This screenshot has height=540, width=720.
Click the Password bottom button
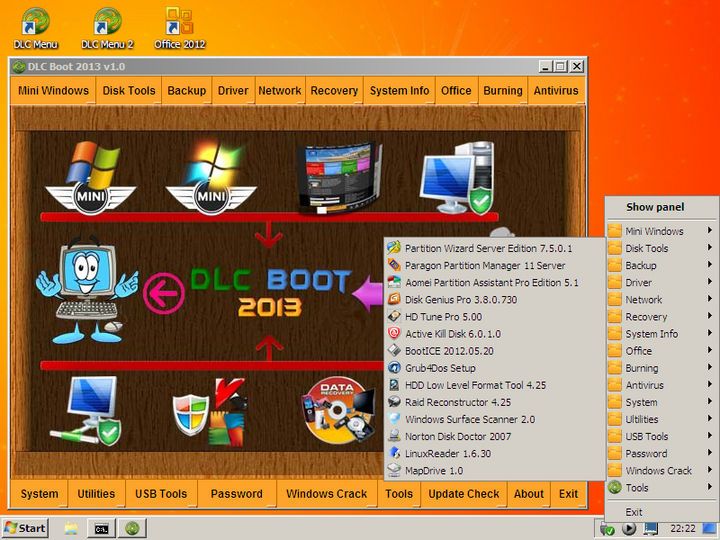click(x=237, y=494)
